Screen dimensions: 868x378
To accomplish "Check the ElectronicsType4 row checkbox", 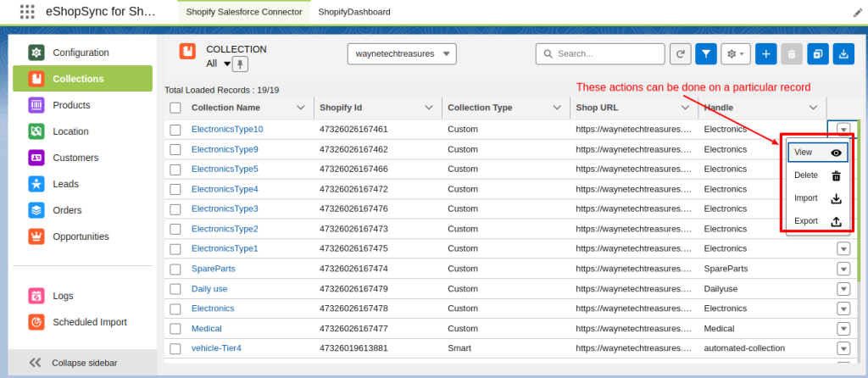I will coord(175,189).
